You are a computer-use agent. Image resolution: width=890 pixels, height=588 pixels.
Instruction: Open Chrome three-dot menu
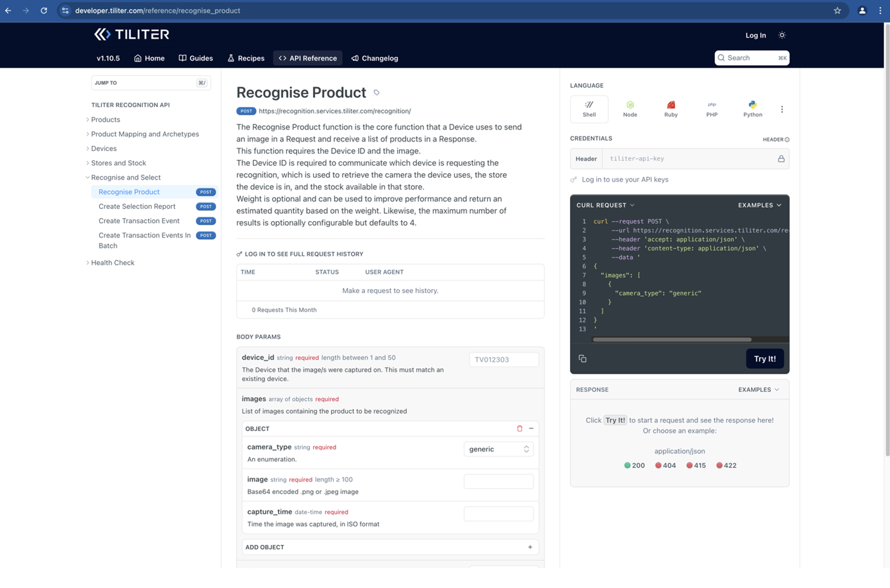click(880, 10)
